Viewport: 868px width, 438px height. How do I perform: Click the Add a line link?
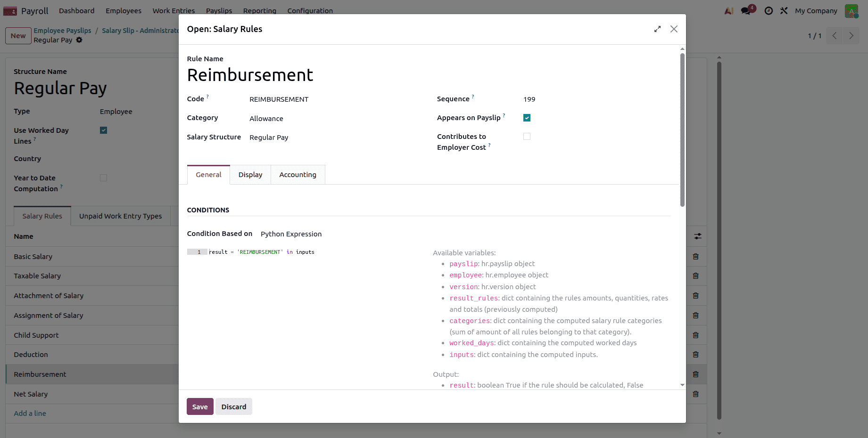(x=30, y=414)
